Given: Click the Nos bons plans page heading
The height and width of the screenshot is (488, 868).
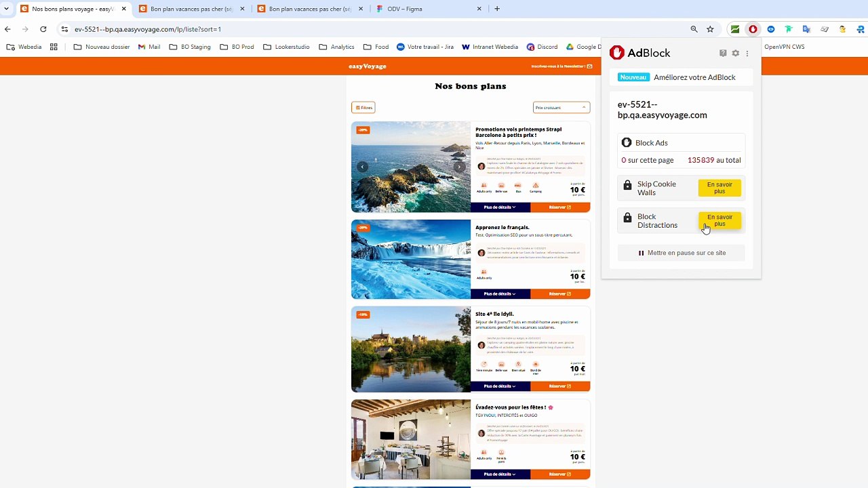Looking at the screenshot, I should pos(471,86).
